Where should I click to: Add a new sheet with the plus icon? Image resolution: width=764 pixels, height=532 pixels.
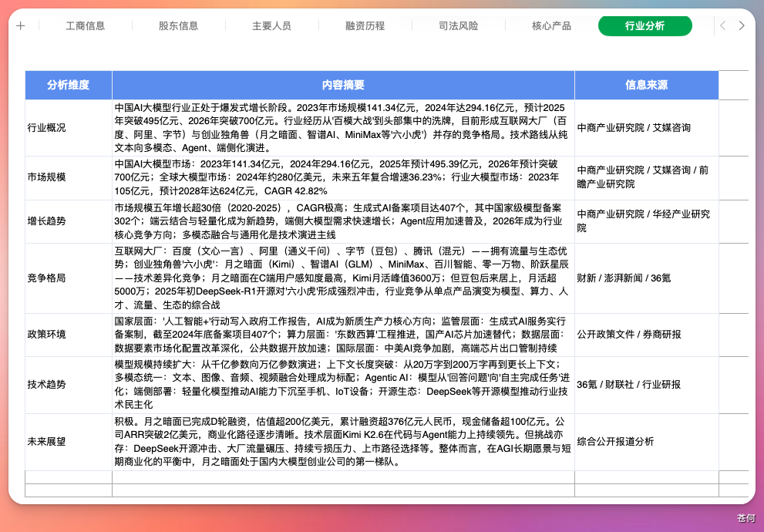(21, 25)
